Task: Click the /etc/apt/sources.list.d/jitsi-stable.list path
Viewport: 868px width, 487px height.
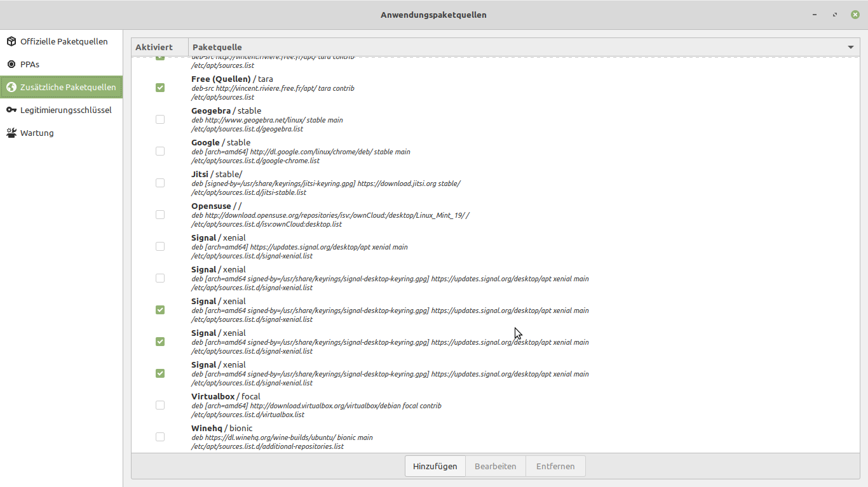Action: coord(248,192)
